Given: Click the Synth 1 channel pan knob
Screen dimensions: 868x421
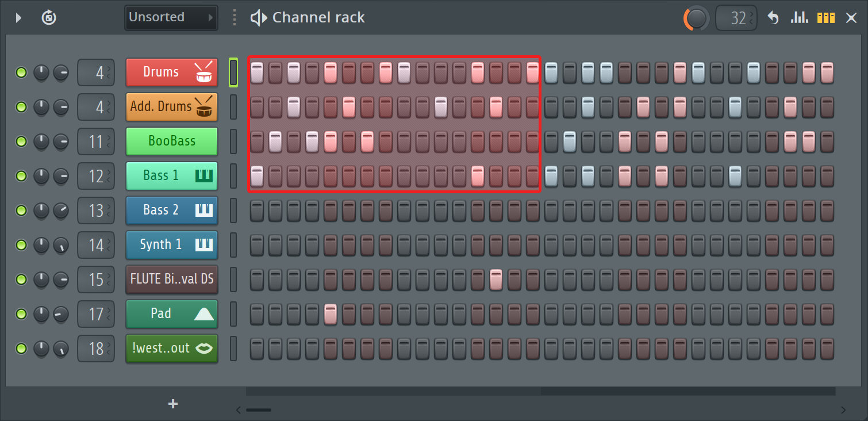Looking at the screenshot, I should pyautogui.click(x=41, y=245).
